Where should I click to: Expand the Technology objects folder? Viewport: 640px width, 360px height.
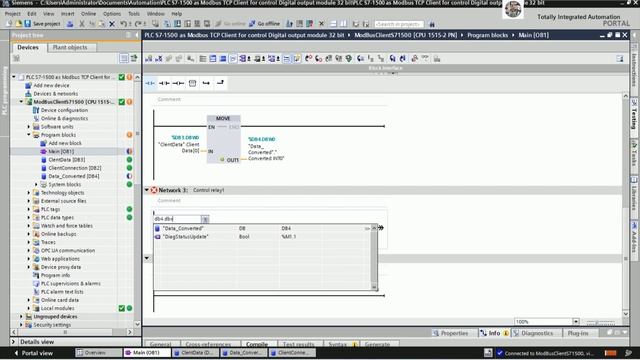(29, 193)
